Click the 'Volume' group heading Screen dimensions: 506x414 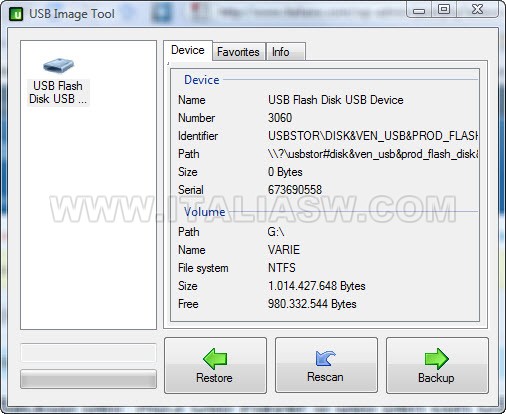205,212
